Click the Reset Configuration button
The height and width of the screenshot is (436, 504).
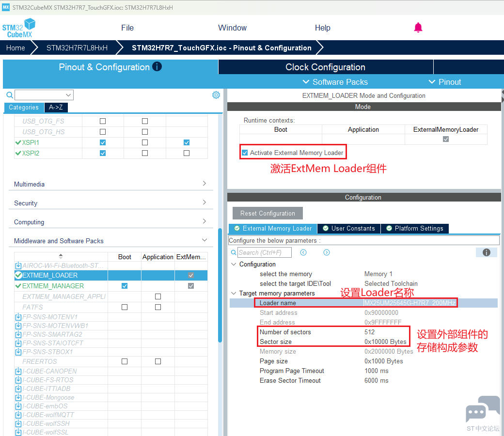(268, 213)
